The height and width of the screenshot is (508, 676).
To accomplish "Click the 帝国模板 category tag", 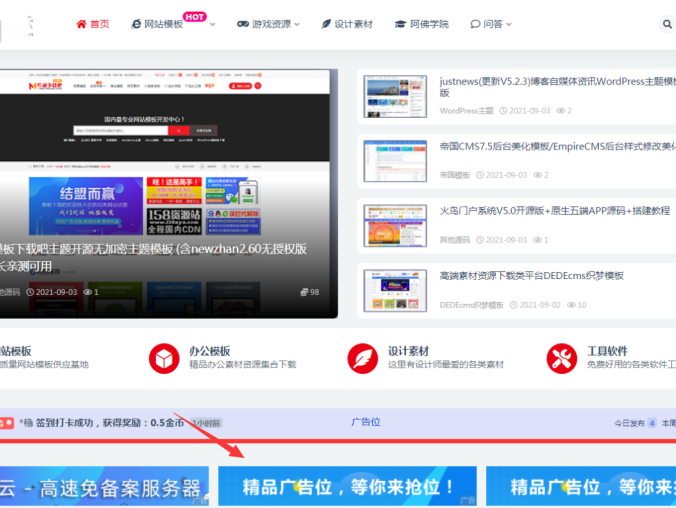I will tap(454, 175).
